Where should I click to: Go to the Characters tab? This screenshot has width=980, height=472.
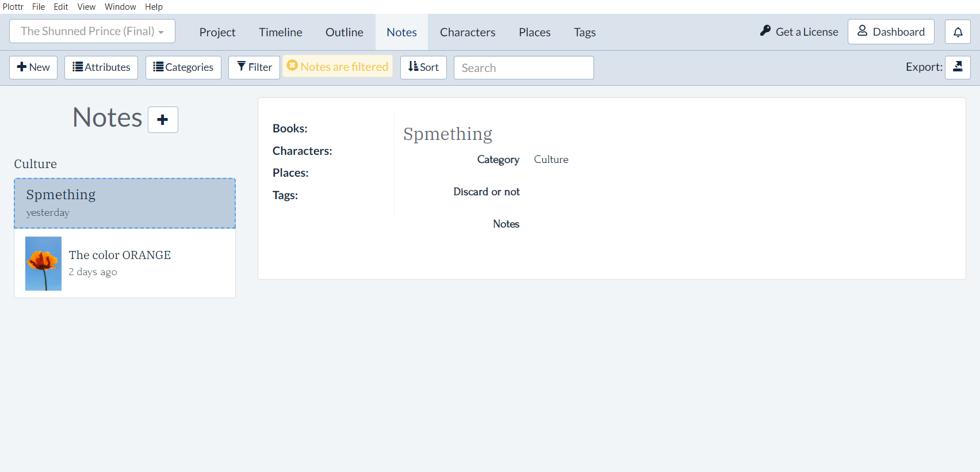click(x=468, y=32)
